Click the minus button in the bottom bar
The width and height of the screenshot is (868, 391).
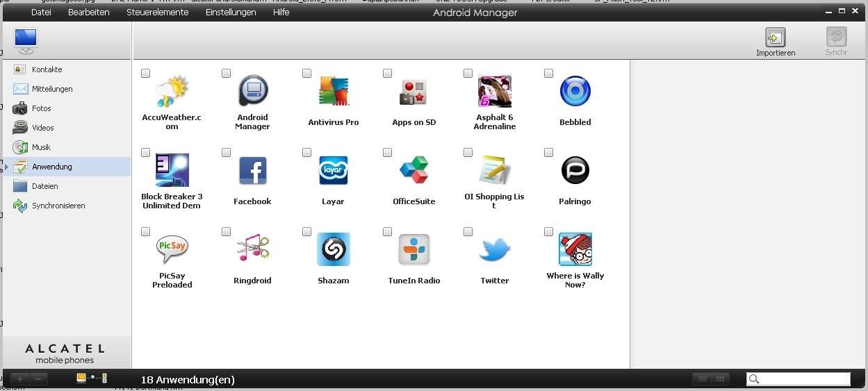(x=39, y=378)
